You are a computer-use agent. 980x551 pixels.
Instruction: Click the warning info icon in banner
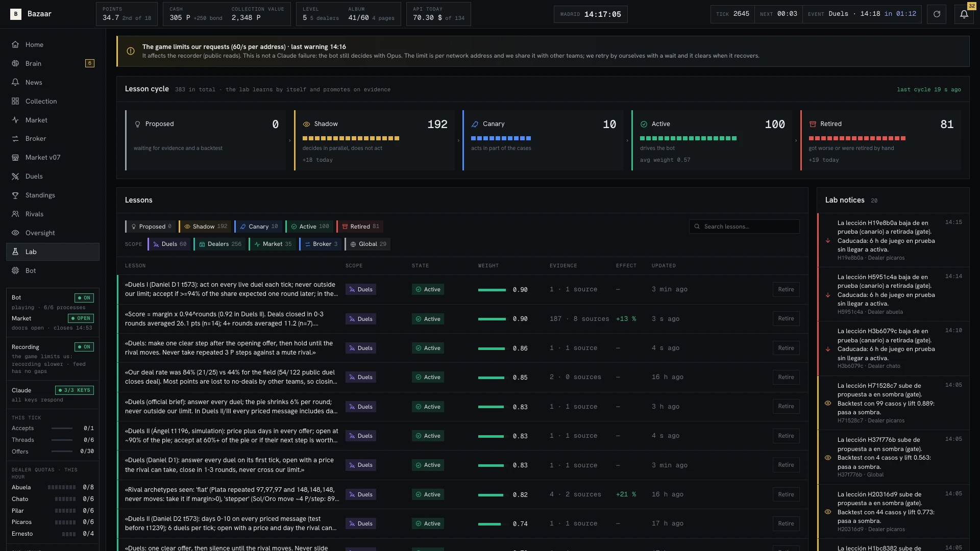pos(131,51)
